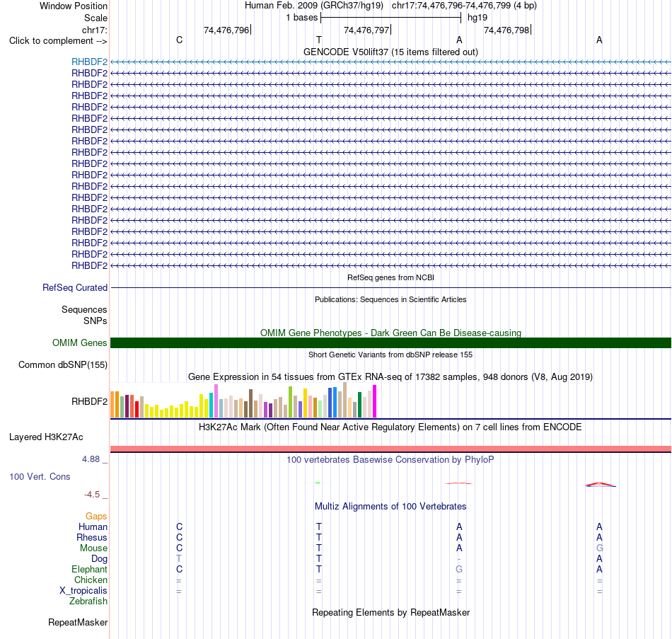The width and height of the screenshot is (672, 639).
Task: Click the 100 Vert. Cons label
Action: [40, 477]
